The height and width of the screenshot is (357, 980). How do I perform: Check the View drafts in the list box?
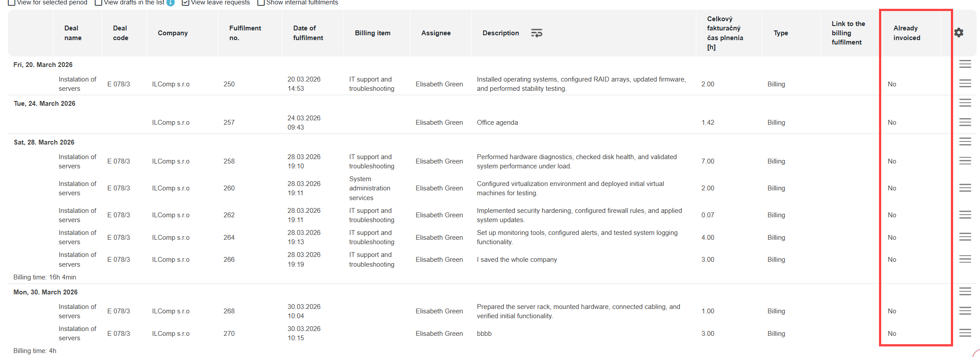(99, 3)
